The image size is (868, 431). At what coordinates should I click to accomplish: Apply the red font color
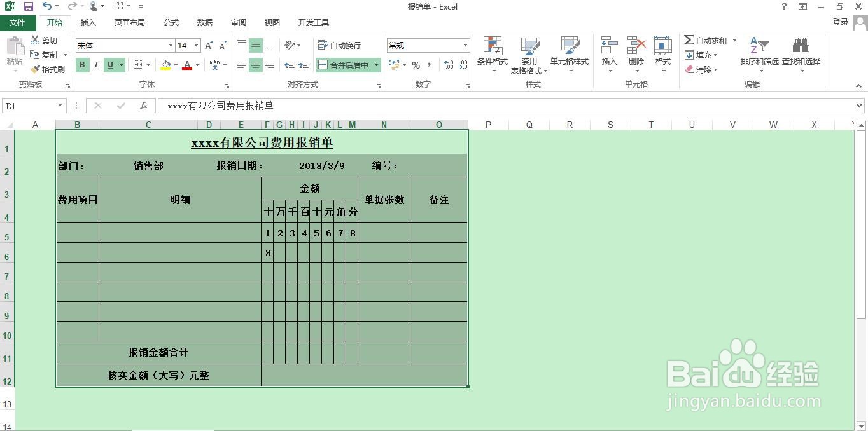coord(186,65)
